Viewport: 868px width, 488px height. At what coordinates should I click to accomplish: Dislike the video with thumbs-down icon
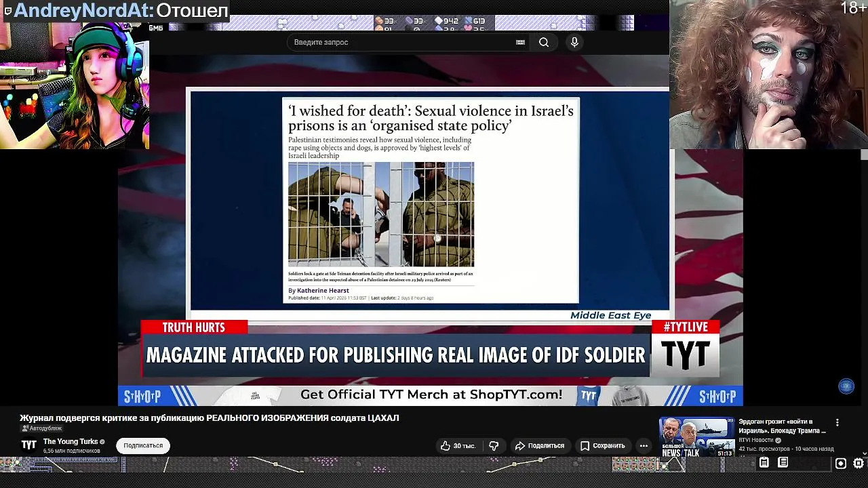click(494, 445)
